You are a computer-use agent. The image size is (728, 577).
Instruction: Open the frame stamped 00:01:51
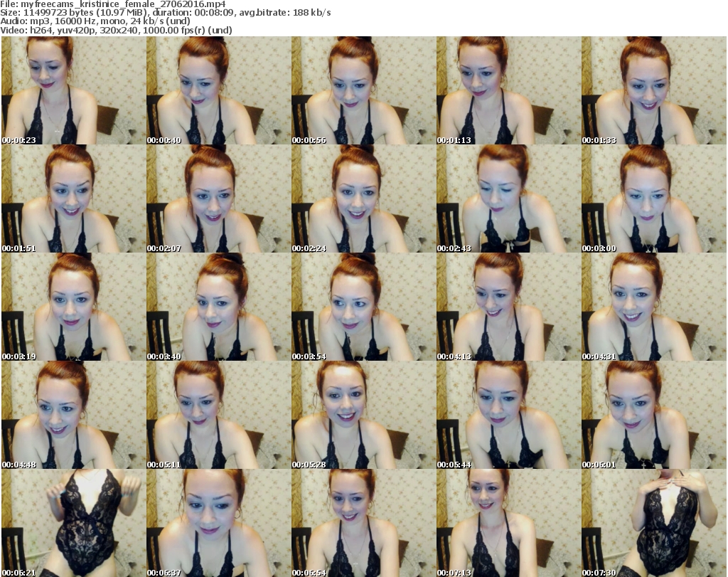74,198
